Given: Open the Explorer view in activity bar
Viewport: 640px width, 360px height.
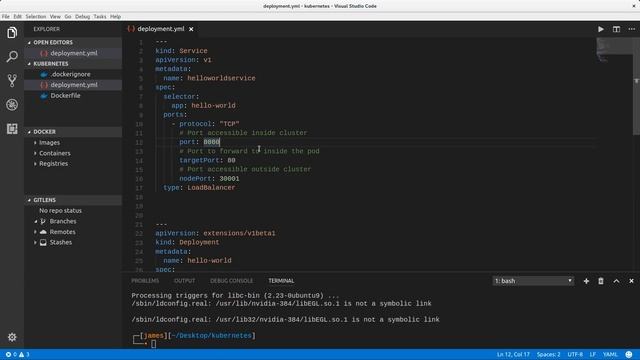Looking at the screenshot, I should [12, 33].
